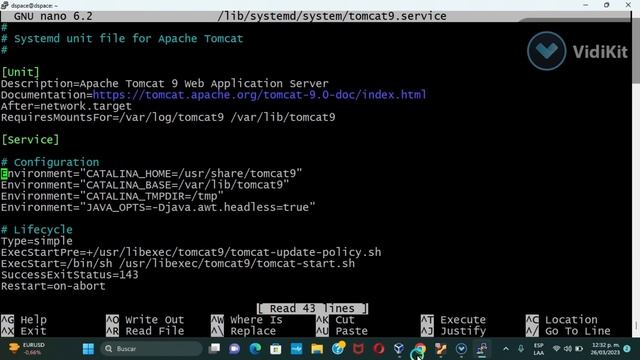This screenshot has width=640, height=360.
Task: Open the Windows Start menu
Action: tap(88, 349)
